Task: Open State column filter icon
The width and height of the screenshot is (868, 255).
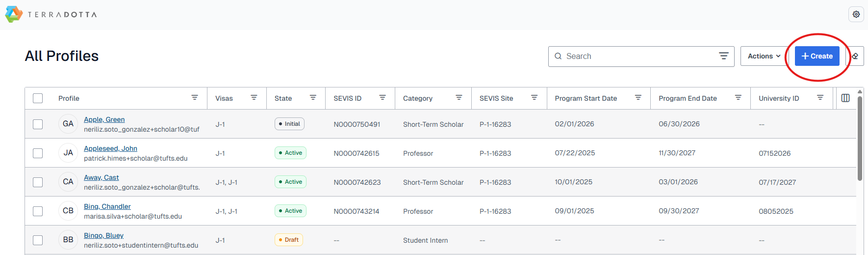Action: click(x=313, y=98)
